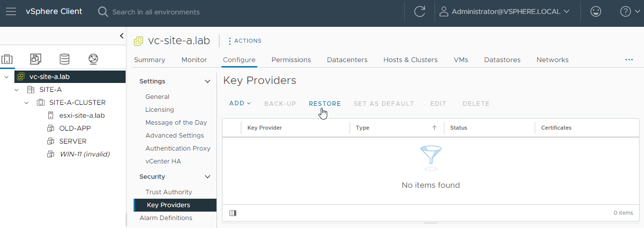The width and height of the screenshot is (644, 228).
Task: Click the esxi-site-a.lab host icon
Action: pos(50,115)
